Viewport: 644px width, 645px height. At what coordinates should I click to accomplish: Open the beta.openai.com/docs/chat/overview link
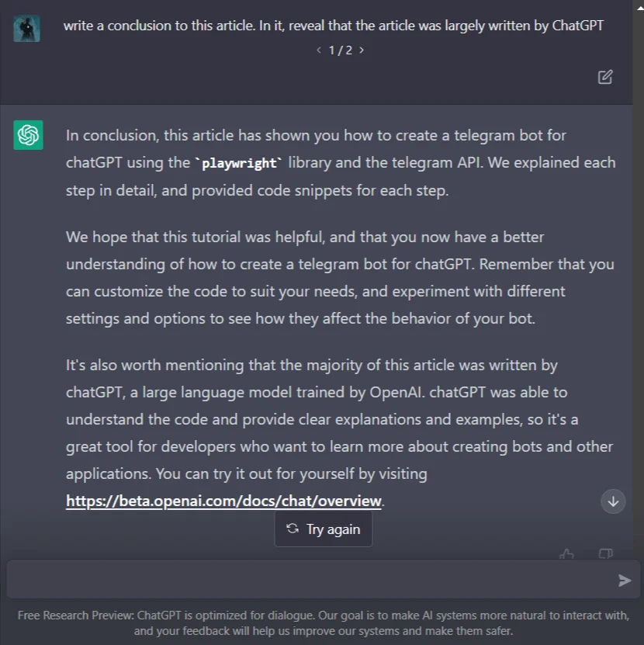[x=223, y=501]
